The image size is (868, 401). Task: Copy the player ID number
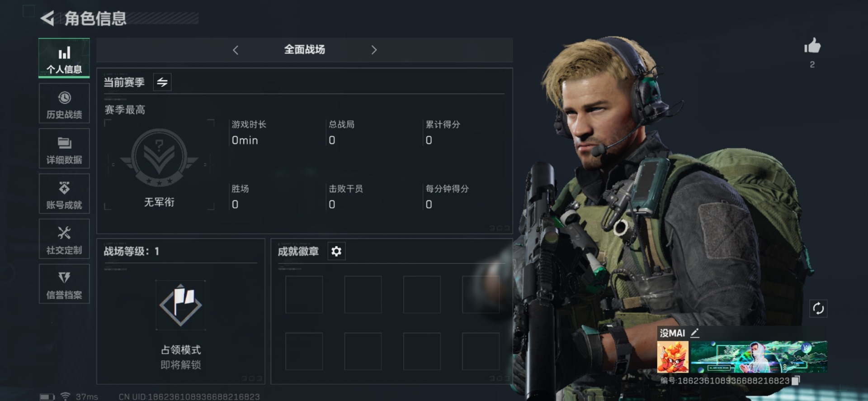(796, 381)
